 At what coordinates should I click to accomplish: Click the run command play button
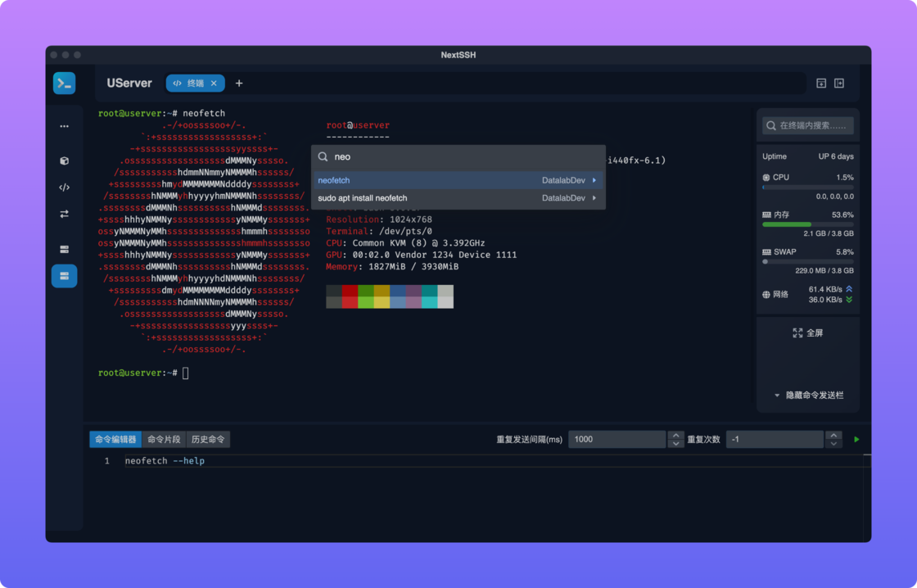pyautogui.click(x=856, y=440)
